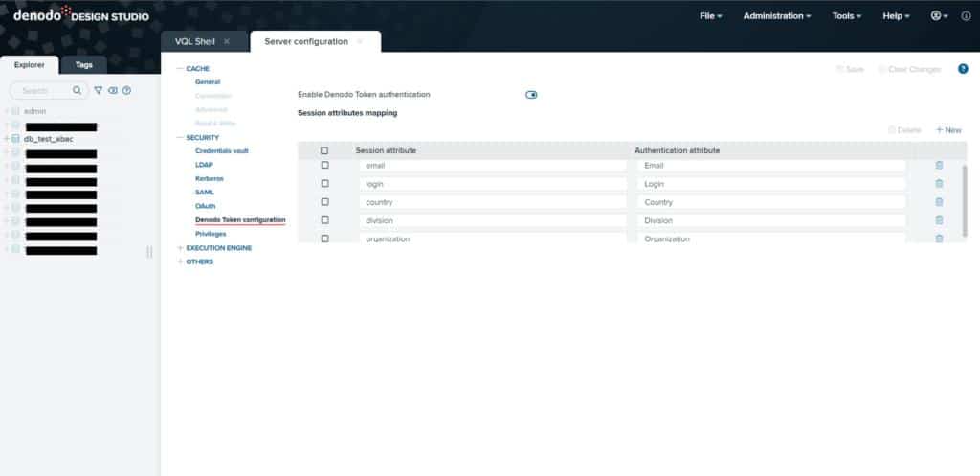
Task: Open SAML security settings
Action: 205,193
